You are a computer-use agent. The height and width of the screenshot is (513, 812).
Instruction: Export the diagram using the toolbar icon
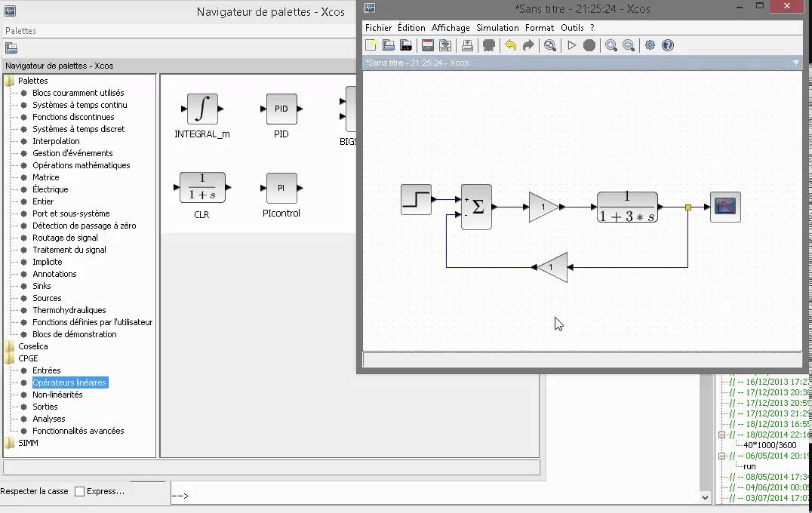click(467, 45)
